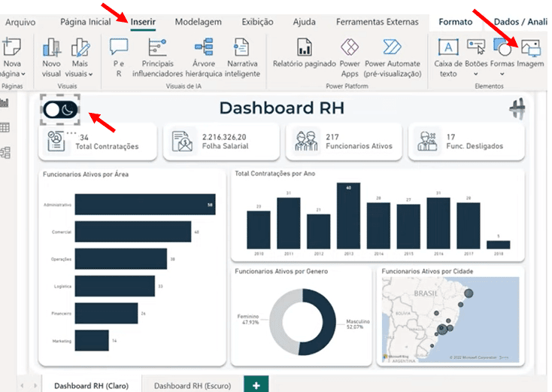Add a Narrativa inteligente visual
The height and width of the screenshot is (392, 552).
coord(242,58)
